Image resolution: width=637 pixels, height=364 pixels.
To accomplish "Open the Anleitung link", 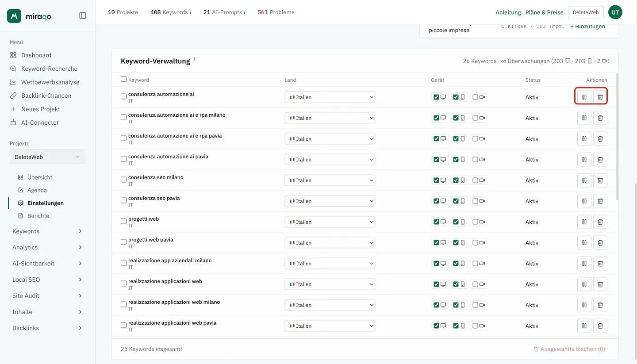I will pos(508,12).
